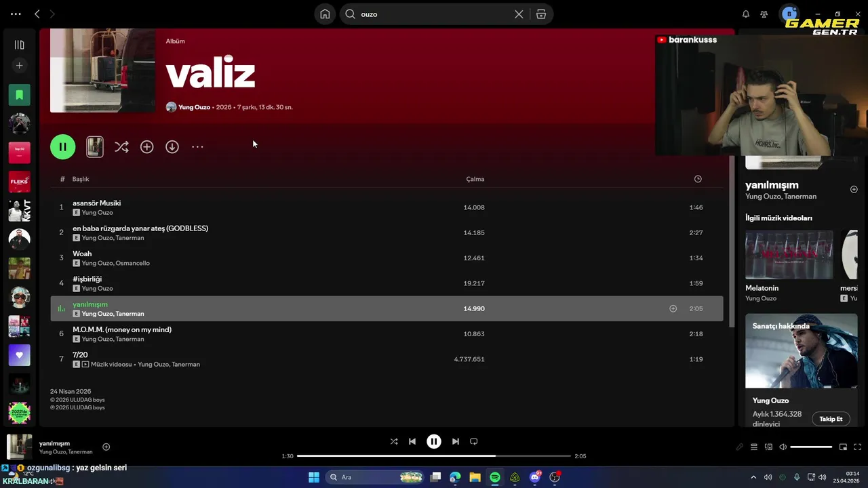This screenshot has width=868, height=488.
Task: Click now-playing cover in bottom bar
Action: (x=19, y=447)
